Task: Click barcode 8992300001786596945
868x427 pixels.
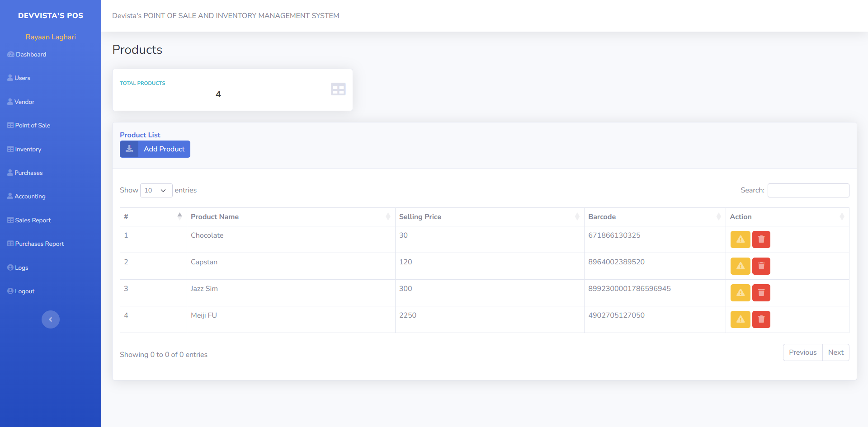Action: point(629,289)
